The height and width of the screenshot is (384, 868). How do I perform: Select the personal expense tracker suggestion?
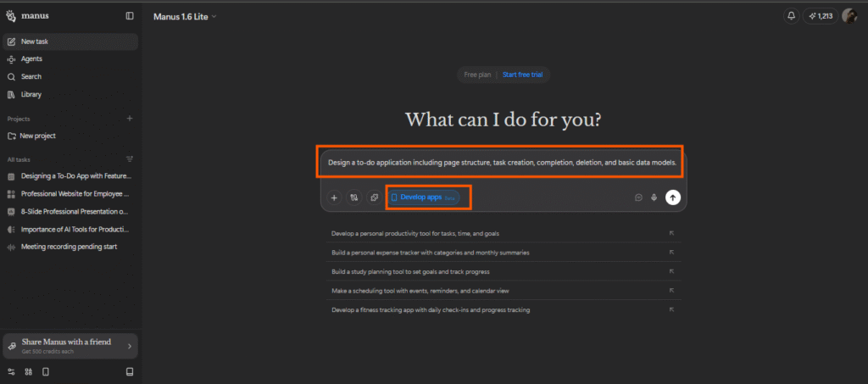click(x=431, y=252)
